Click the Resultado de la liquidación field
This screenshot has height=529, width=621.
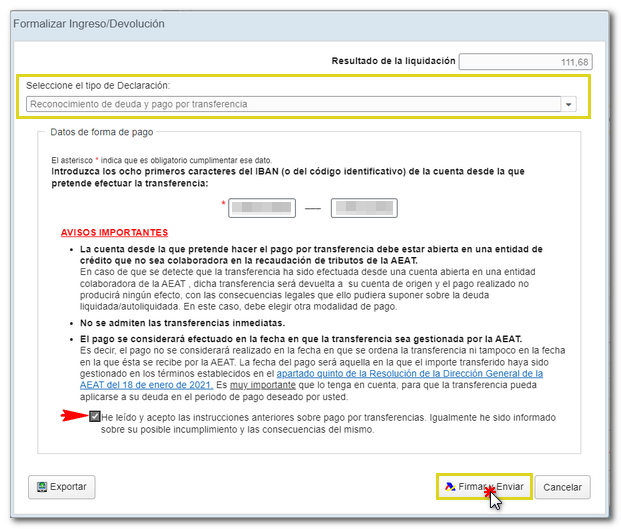pos(526,62)
